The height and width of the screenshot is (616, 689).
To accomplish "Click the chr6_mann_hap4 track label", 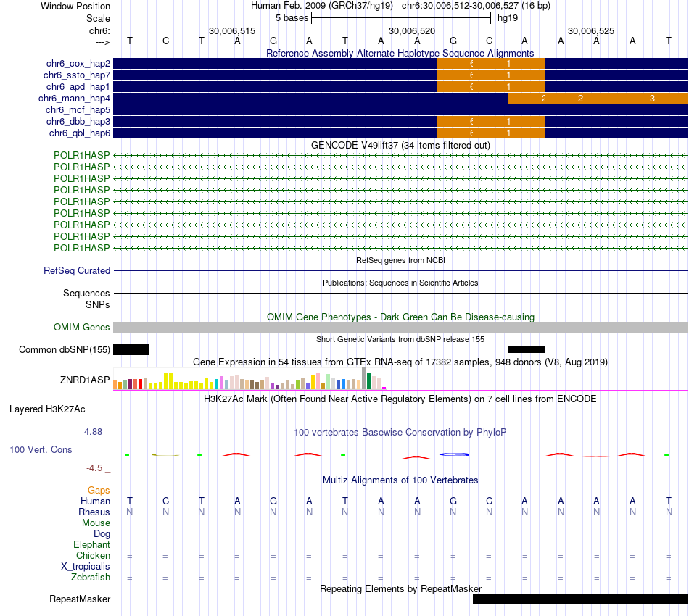I will (x=74, y=99).
